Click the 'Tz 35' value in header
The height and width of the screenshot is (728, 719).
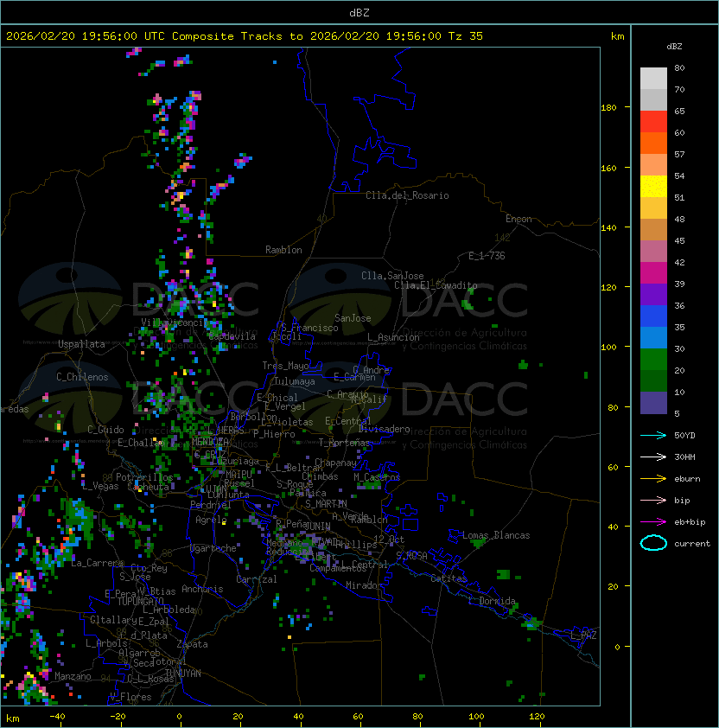click(x=466, y=35)
